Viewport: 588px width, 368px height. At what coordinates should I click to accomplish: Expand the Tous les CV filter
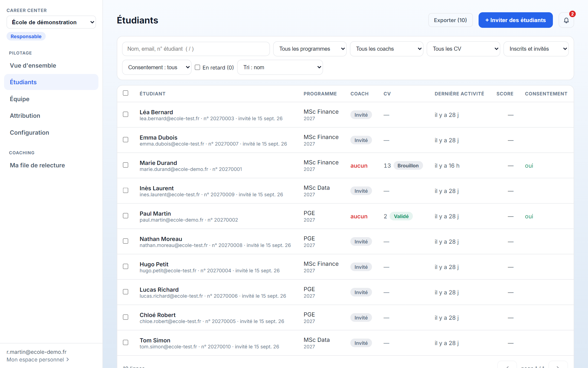(x=463, y=49)
